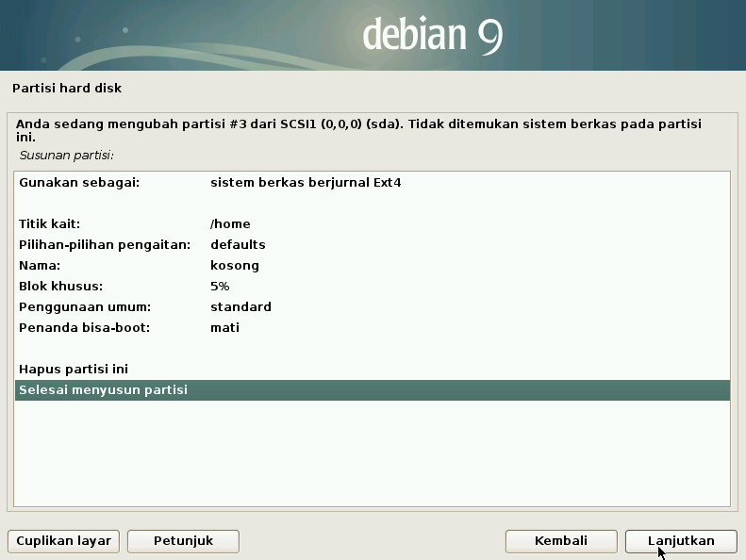
Task: Click the 'defaults' mount options value
Action: tap(238, 244)
